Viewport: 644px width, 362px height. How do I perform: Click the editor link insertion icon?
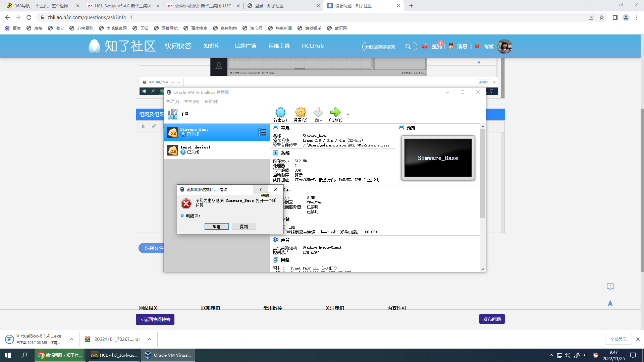[154, 126]
